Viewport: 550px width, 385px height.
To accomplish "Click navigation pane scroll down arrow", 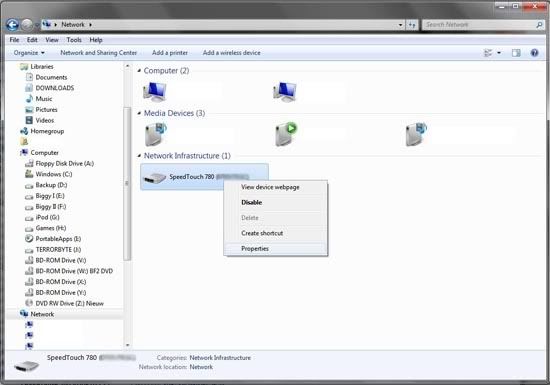I will click(x=127, y=345).
